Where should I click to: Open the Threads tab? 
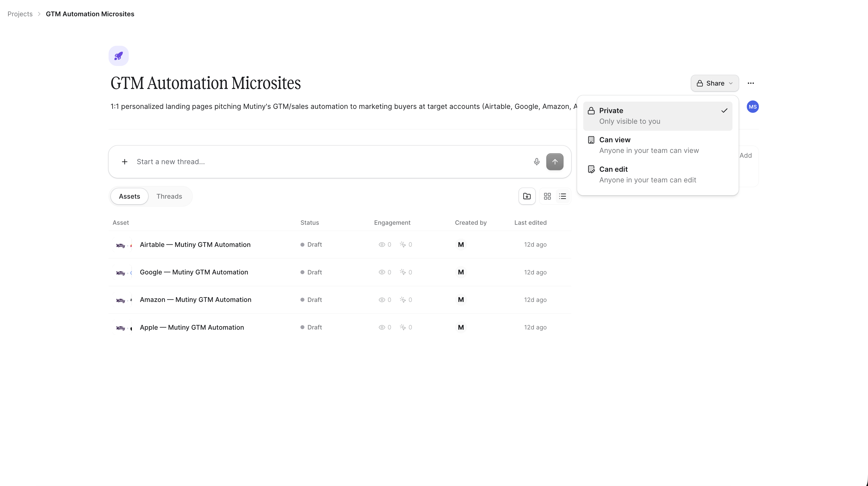pyautogui.click(x=169, y=196)
